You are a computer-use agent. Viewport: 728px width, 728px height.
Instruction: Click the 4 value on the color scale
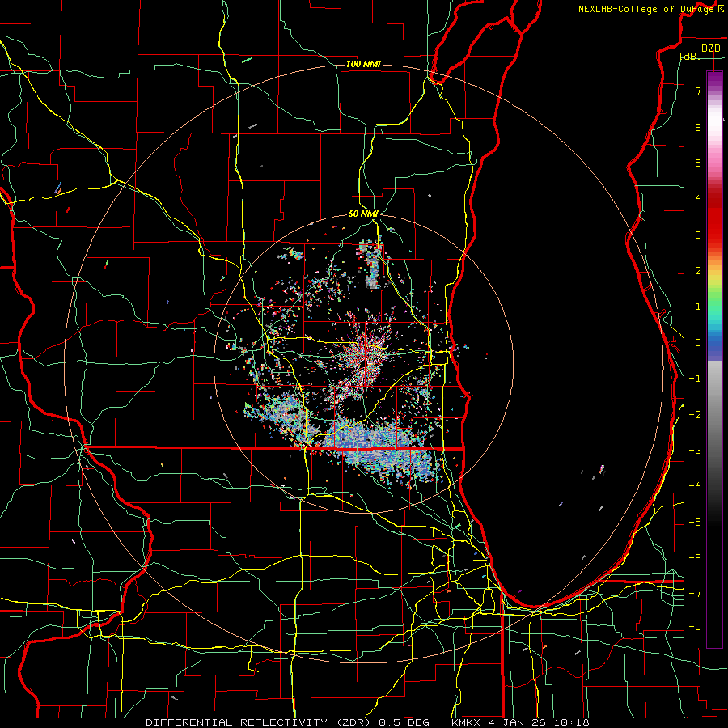(x=698, y=199)
